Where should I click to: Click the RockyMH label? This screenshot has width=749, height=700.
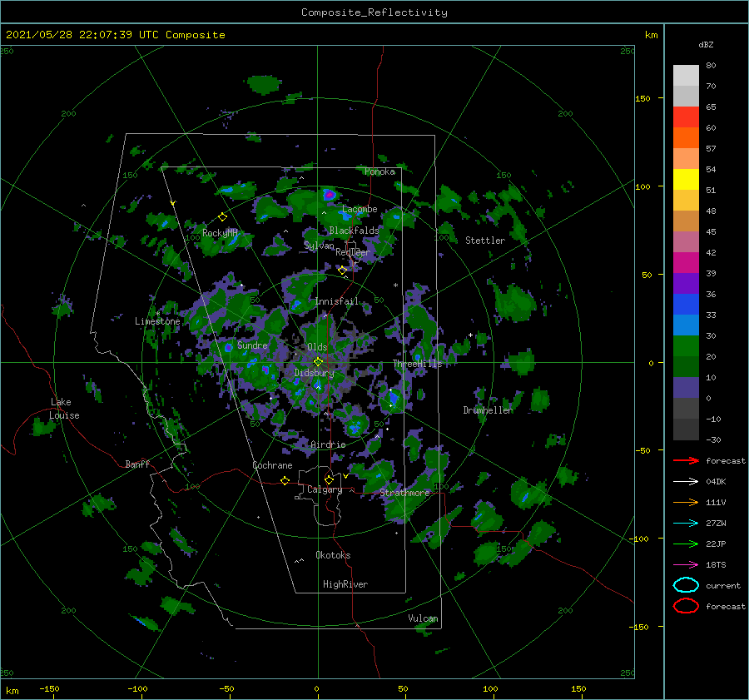coord(220,233)
